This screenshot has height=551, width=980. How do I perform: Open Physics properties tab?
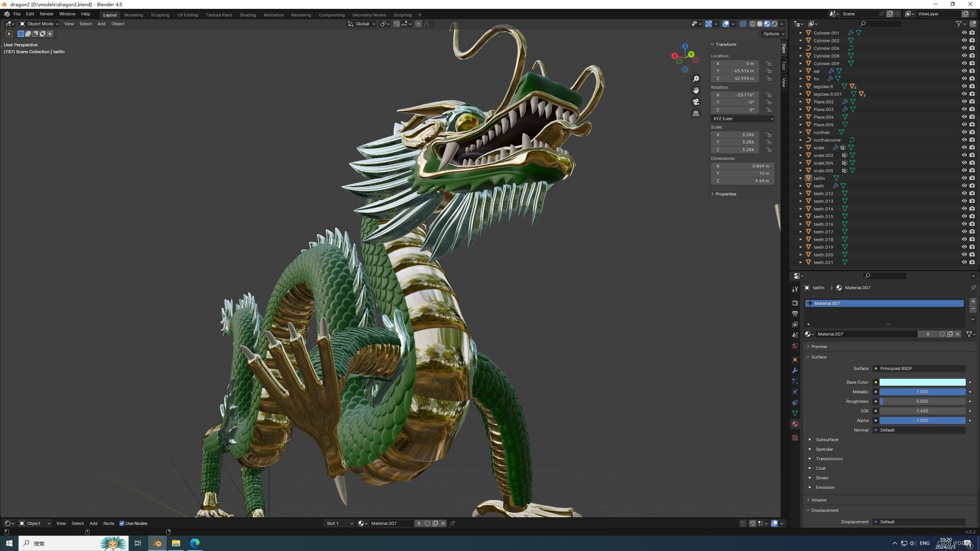click(795, 392)
